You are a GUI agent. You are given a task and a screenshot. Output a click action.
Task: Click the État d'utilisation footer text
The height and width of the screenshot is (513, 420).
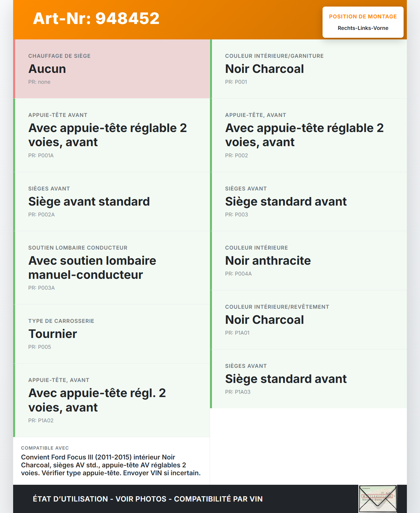click(x=148, y=499)
